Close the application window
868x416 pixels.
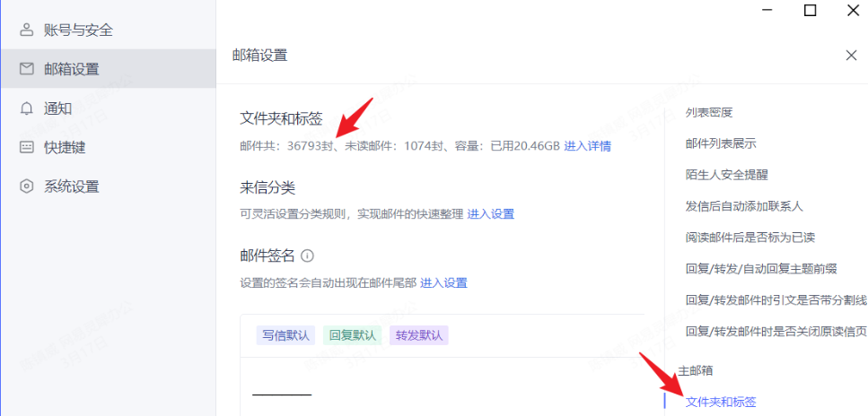[853, 10]
